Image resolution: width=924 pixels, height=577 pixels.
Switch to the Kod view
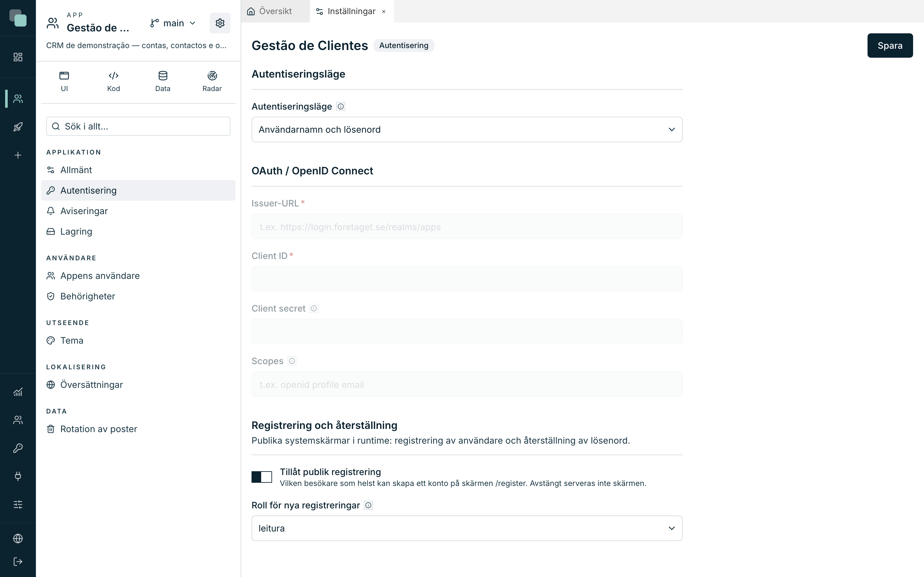pyautogui.click(x=113, y=81)
